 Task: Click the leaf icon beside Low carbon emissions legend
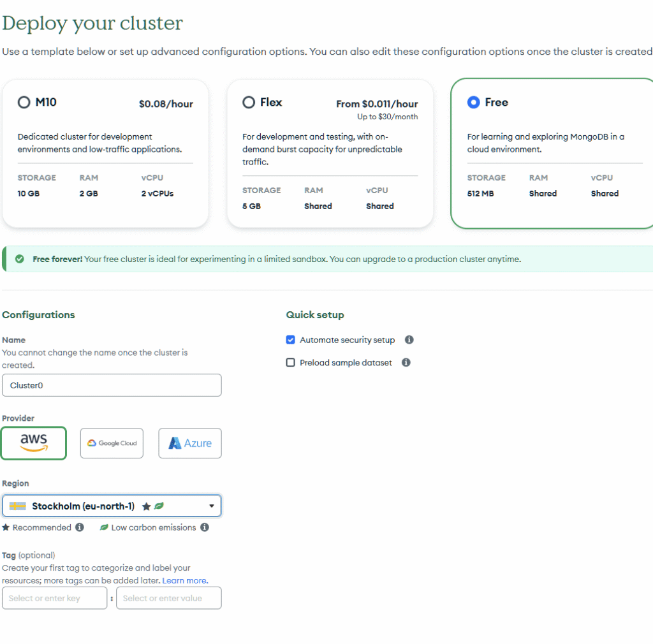[x=104, y=527]
